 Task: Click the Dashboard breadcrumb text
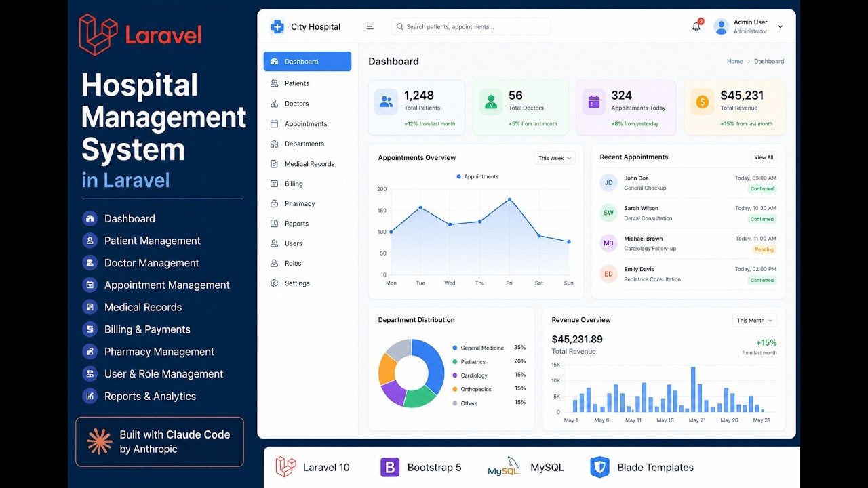coord(769,61)
